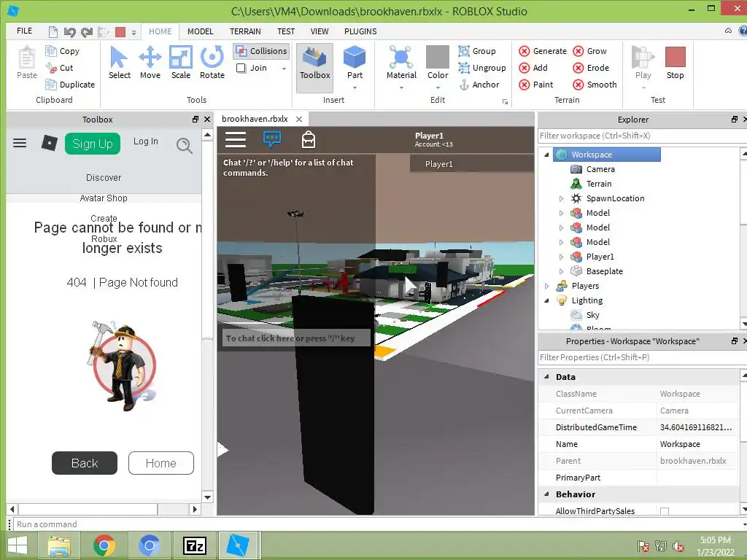
Task: Click the Paint terrain tool
Action: pos(536,85)
